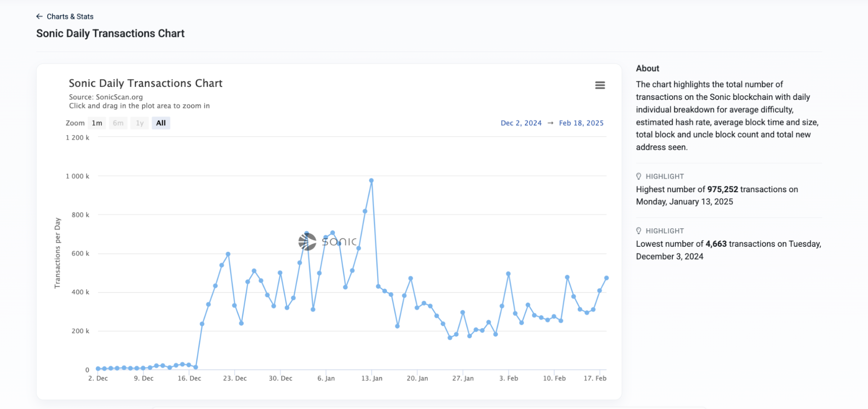Go back to Charts & Stats
Image resolution: width=868 pixels, height=409 pixels.
click(x=70, y=17)
